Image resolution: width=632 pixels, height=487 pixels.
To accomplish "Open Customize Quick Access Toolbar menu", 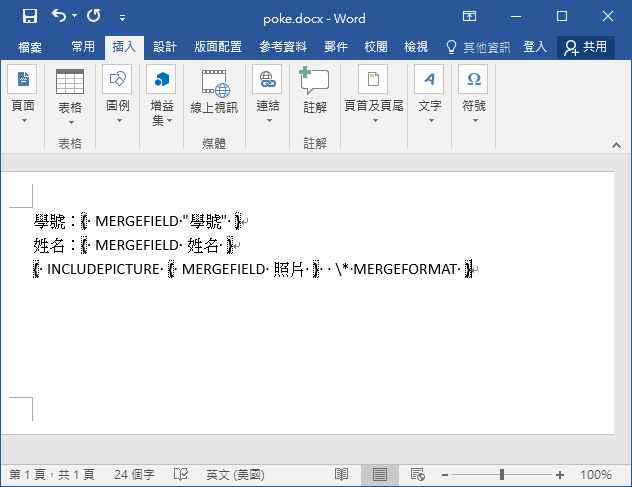I will [123, 17].
